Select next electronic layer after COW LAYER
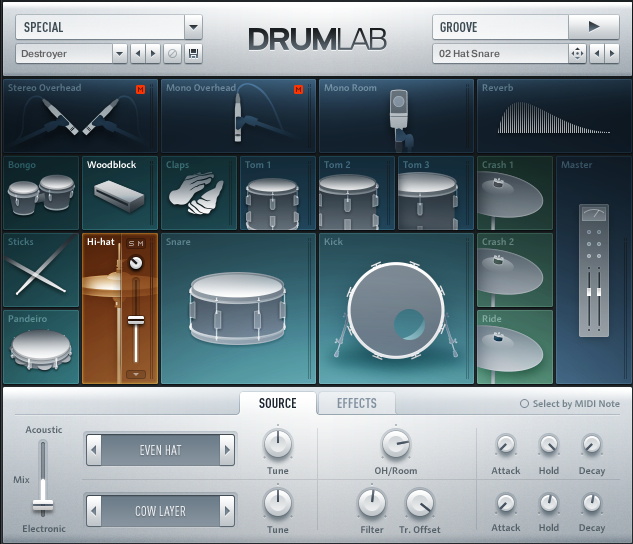The image size is (633, 544). point(227,511)
